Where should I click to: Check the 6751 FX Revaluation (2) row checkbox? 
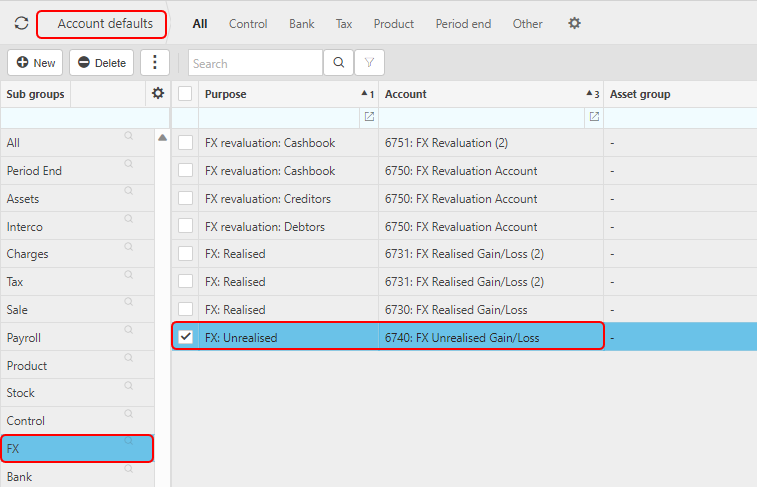pos(185,142)
